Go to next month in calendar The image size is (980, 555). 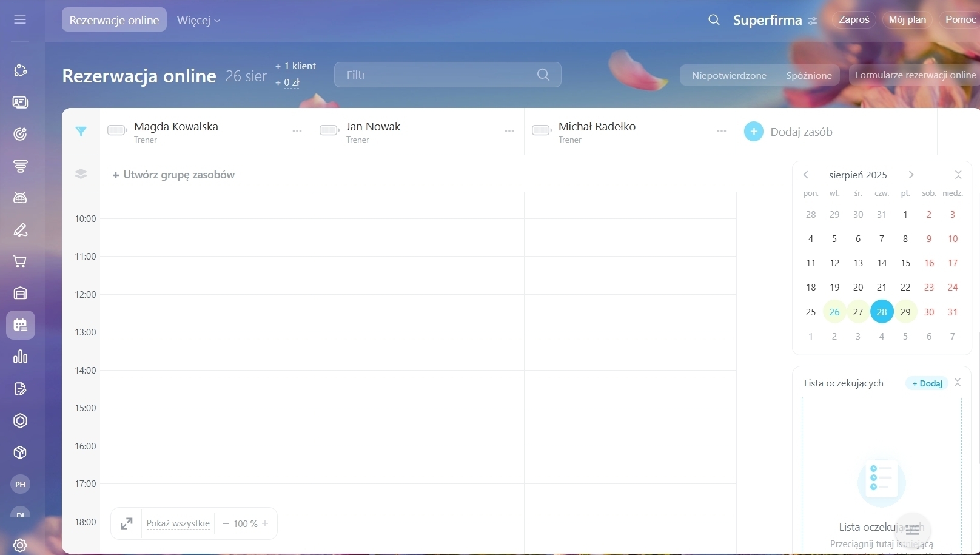[x=911, y=175]
